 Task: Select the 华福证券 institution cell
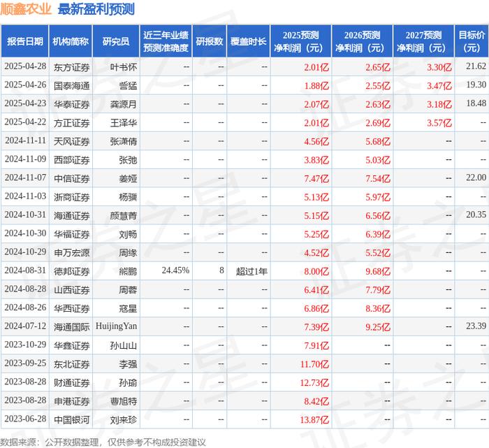pyautogui.click(x=72, y=234)
